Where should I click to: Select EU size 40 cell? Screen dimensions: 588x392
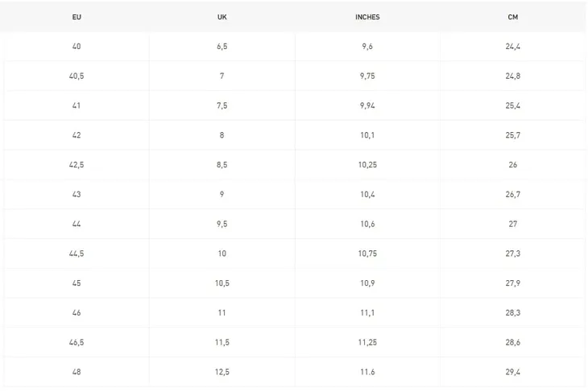(x=77, y=47)
